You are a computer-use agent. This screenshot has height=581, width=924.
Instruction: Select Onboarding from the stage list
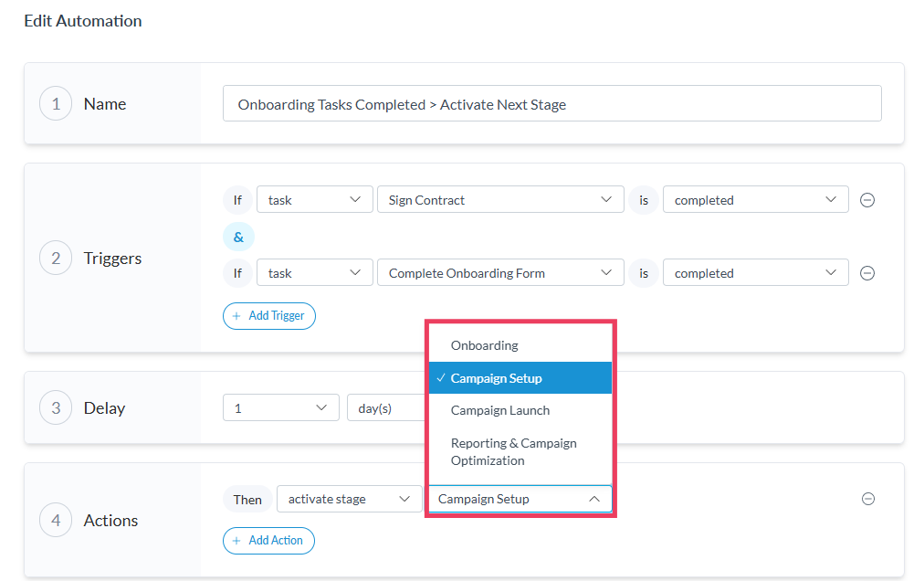[x=520, y=345]
